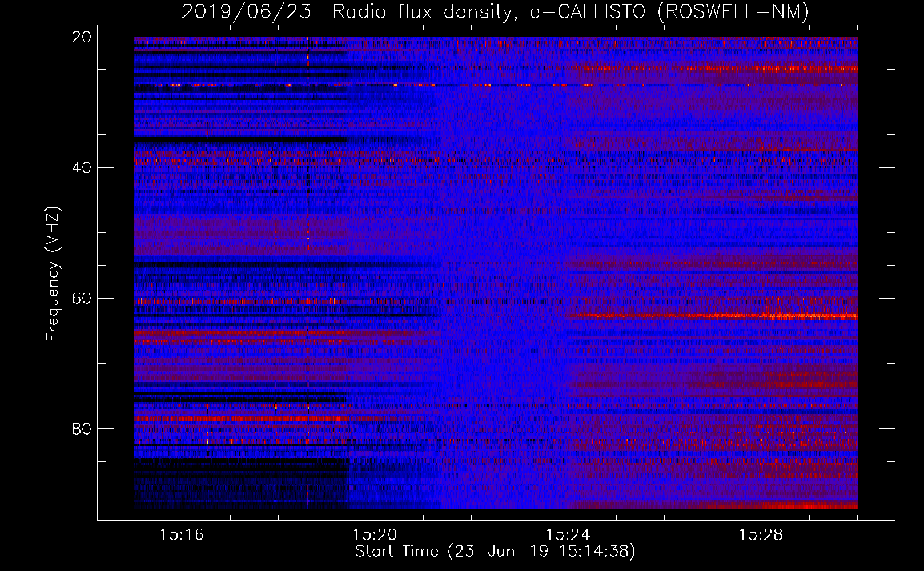Click the bright red emission band starting at 15:24 just below 60 MHz
924x571 pixels.
click(713, 315)
